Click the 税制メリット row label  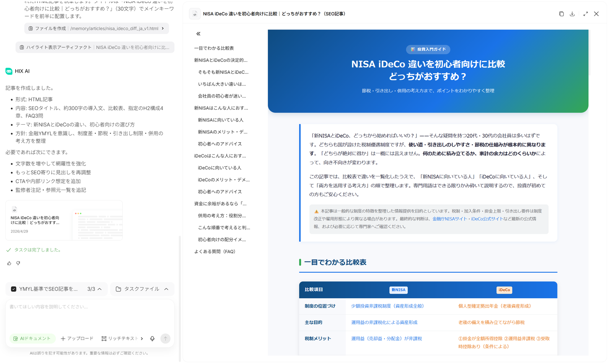pos(318,339)
